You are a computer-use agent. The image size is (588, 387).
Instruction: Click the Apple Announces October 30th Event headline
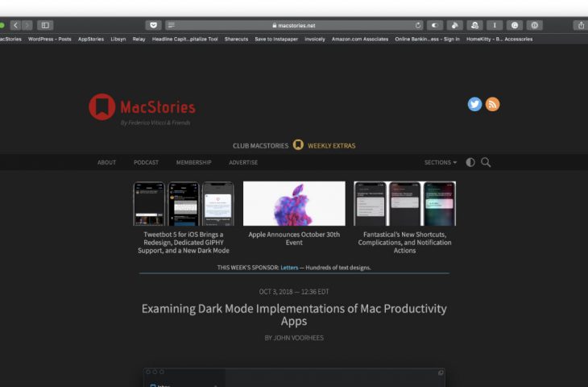tap(294, 239)
